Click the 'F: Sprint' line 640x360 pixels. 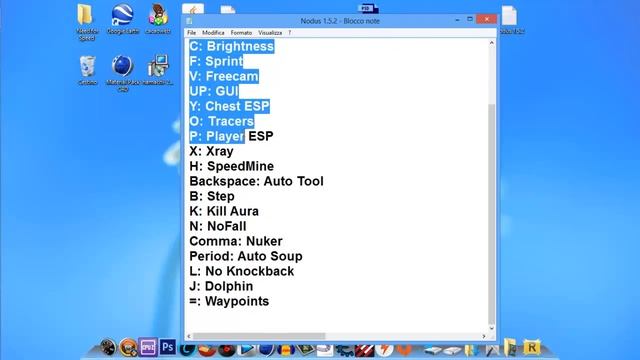tap(216, 61)
